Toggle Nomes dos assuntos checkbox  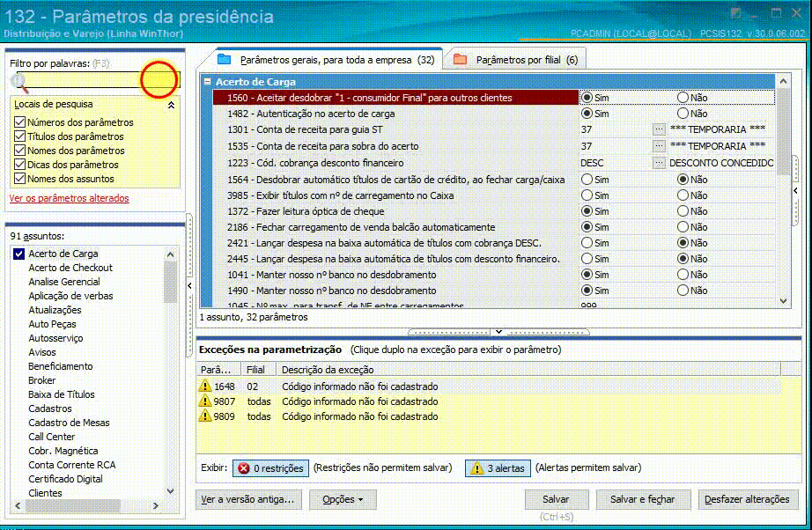(x=19, y=178)
